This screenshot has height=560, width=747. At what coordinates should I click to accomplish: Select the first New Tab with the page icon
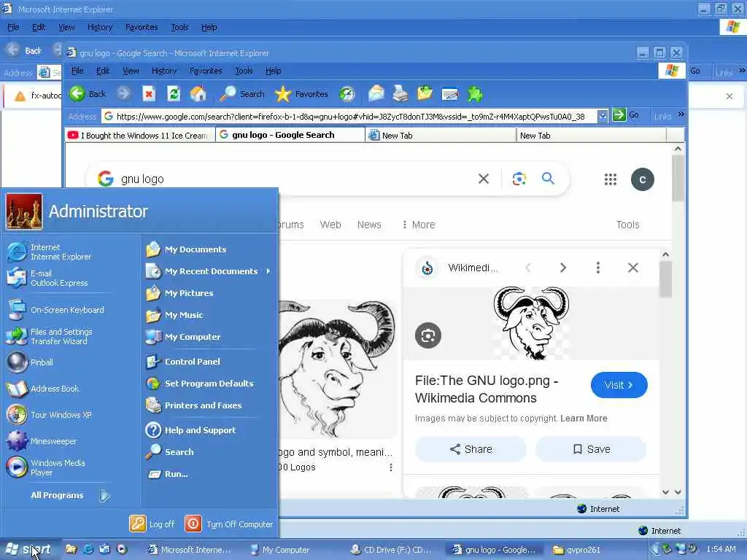[x=440, y=135]
